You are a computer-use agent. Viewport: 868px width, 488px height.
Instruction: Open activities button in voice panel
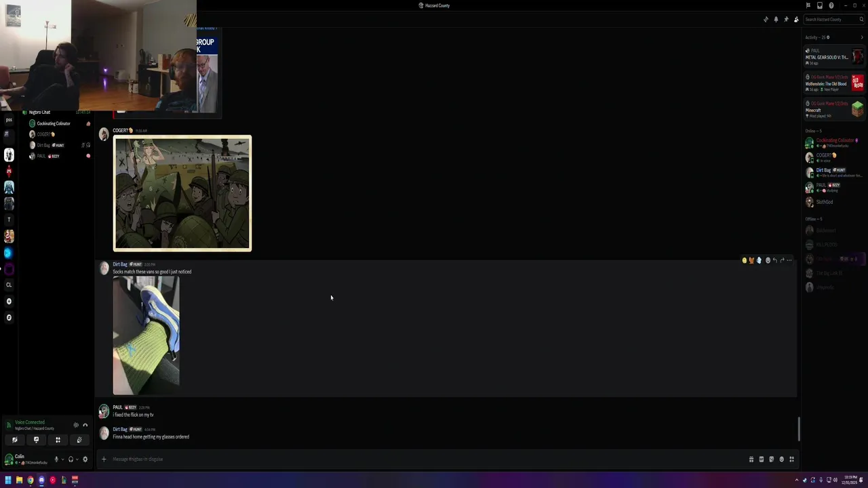coord(58,440)
